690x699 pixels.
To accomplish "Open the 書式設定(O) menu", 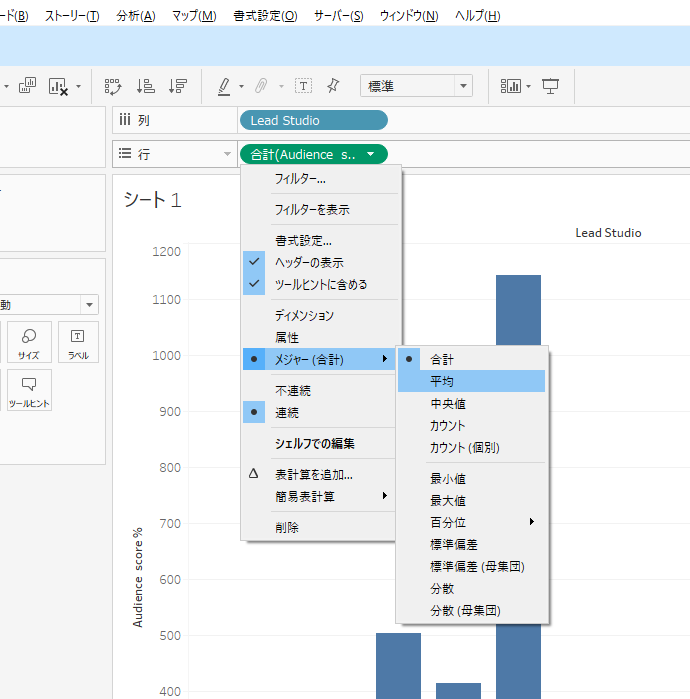I will pyautogui.click(x=265, y=16).
